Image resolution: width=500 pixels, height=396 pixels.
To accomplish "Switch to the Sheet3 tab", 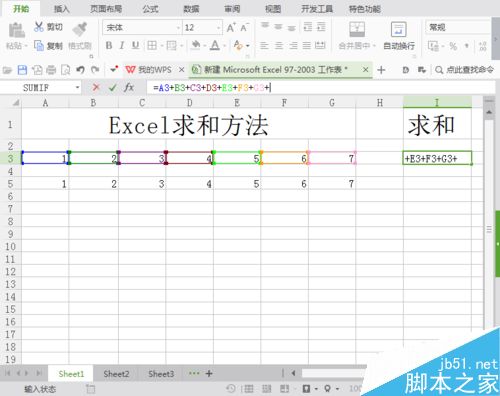I will (x=161, y=374).
